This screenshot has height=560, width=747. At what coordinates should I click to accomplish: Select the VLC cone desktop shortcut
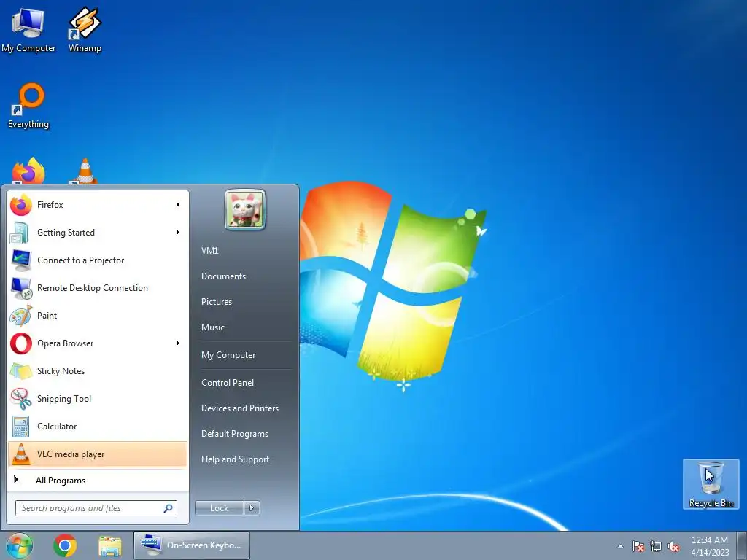pyautogui.click(x=85, y=171)
